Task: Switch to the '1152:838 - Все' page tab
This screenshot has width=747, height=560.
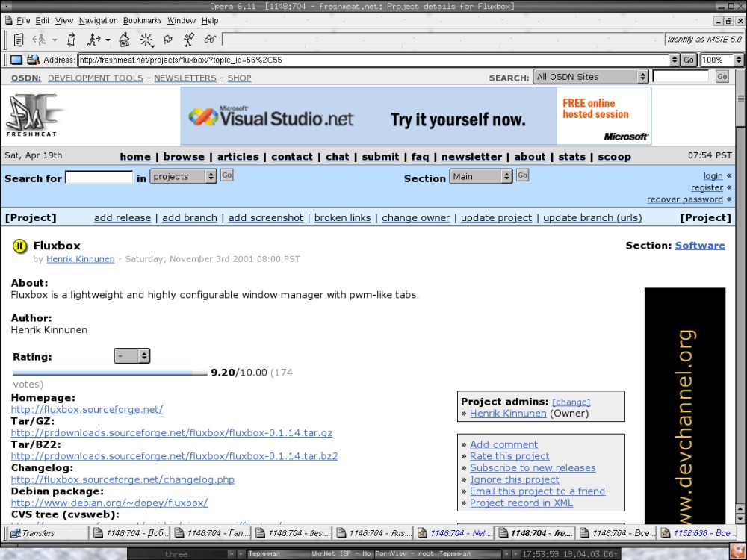Action: [695, 533]
